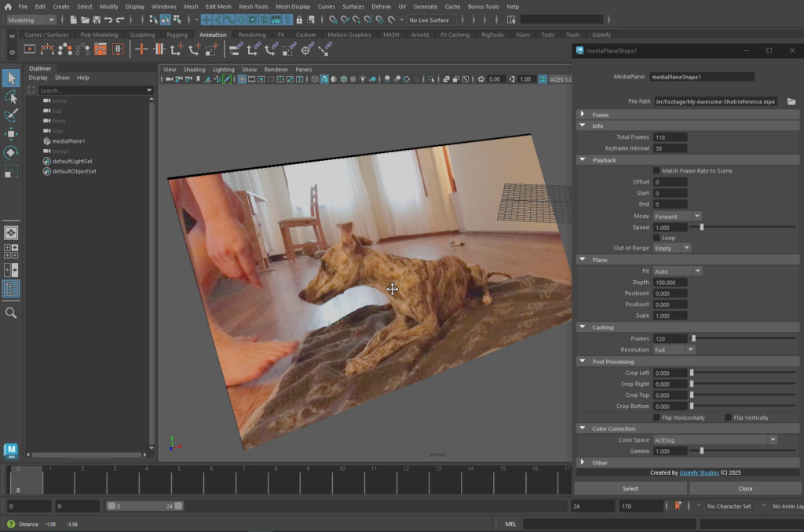Switch to the Rigging shelf tab
804x532 pixels.
[x=177, y=35]
